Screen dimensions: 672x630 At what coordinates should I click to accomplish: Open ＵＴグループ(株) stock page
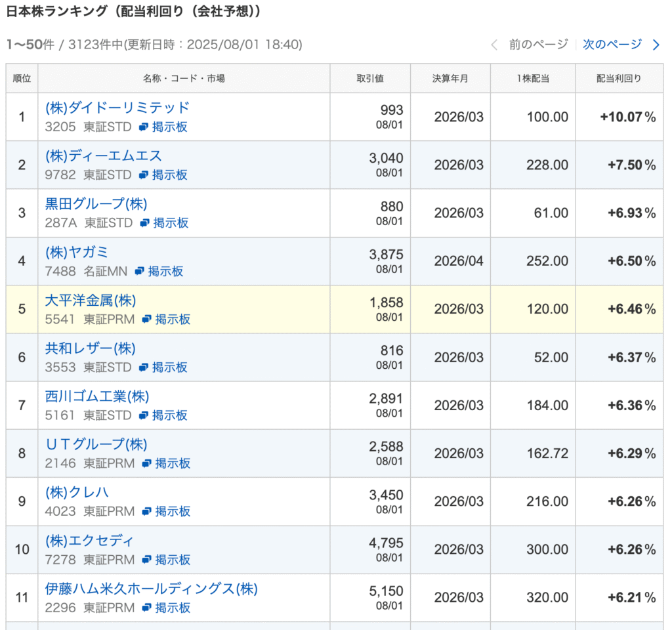click(x=96, y=444)
